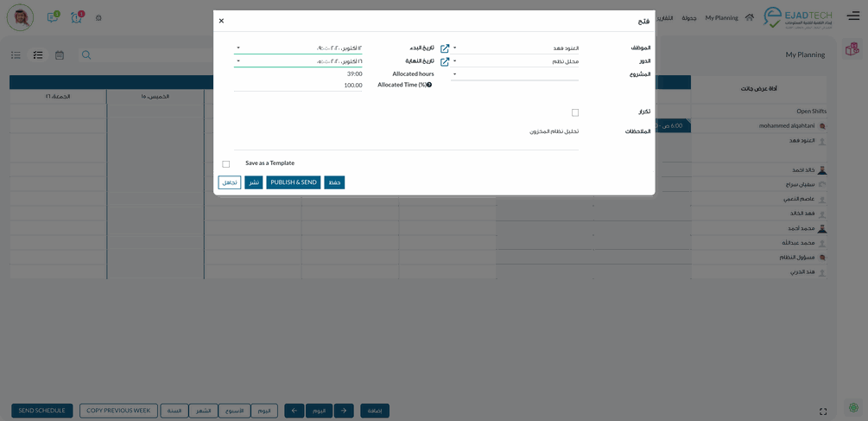868x421 pixels.
Task: Click the user avatar picture
Action: [20, 17]
